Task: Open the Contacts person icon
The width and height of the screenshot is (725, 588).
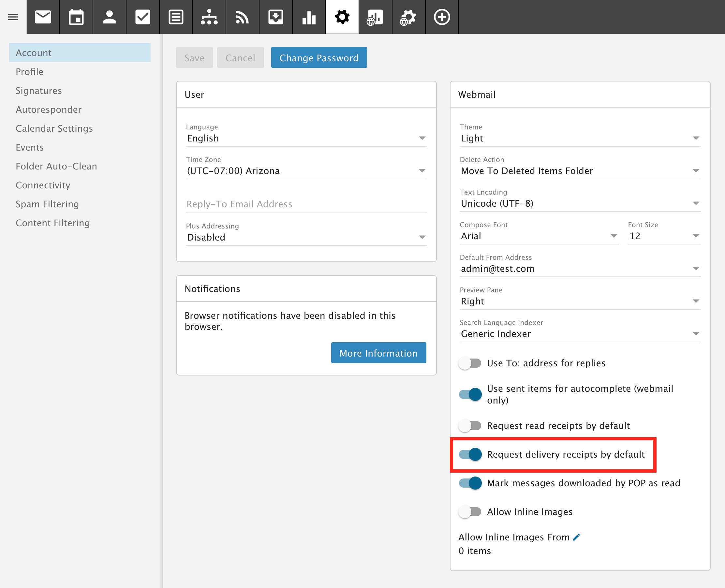Action: 110,17
